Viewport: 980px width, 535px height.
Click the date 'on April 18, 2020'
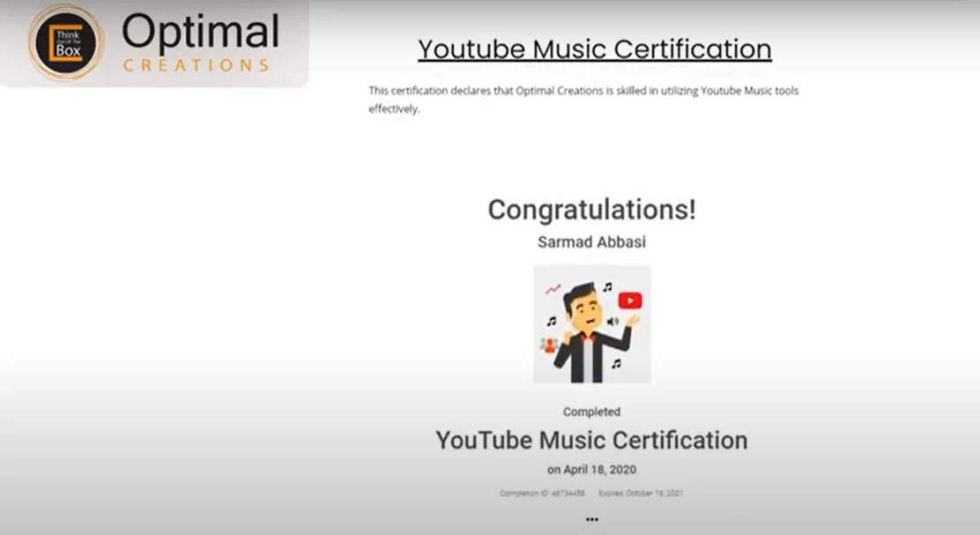coord(591,470)
